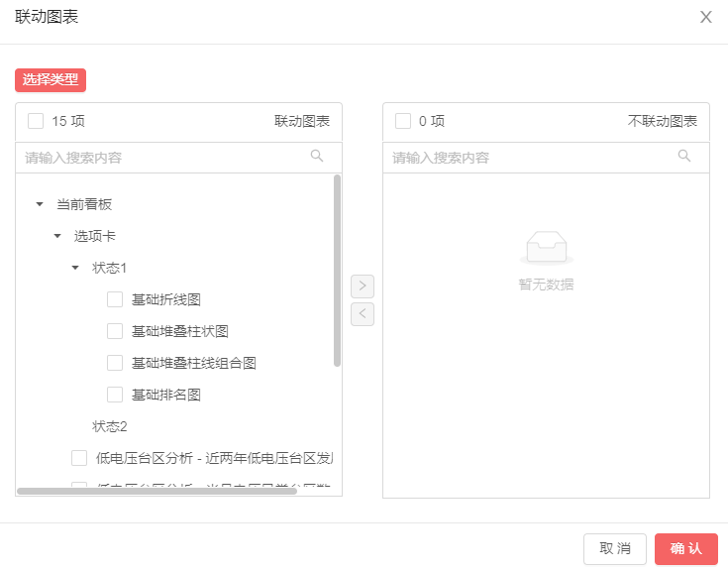Check the 基础堆叠柱线组合图 checkbox
This screenshot has width=728, height=572.
coord(115,363)
